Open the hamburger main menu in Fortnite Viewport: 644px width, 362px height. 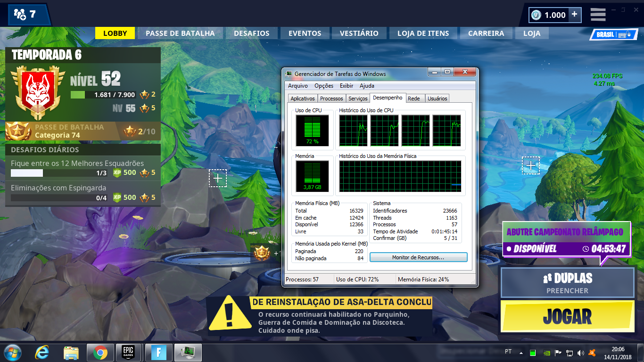coord(598,15)
